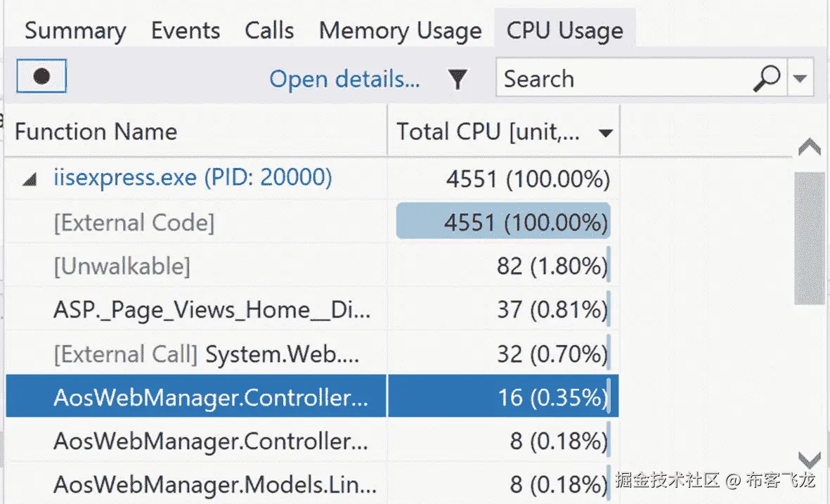Click the Function Name column header
This screenshot has height=504, width=830.
point(96,131)
